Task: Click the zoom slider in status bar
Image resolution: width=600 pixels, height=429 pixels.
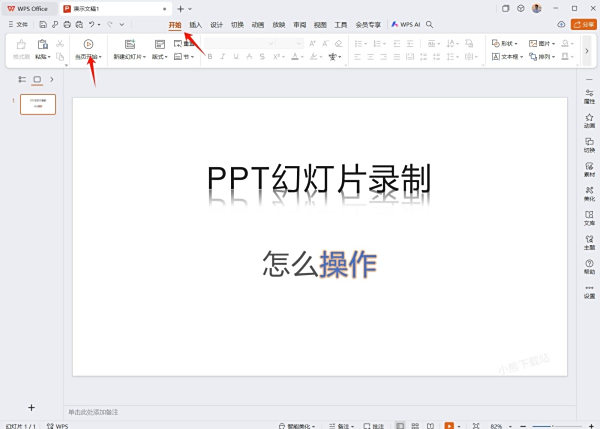Action: tap(557, 426)
